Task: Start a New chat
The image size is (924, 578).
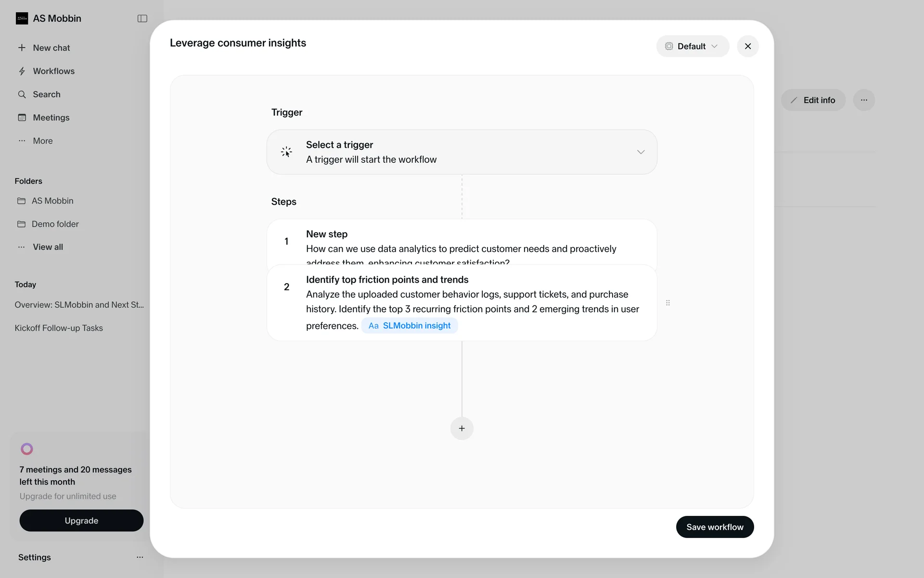Action: tap(51, 48)
